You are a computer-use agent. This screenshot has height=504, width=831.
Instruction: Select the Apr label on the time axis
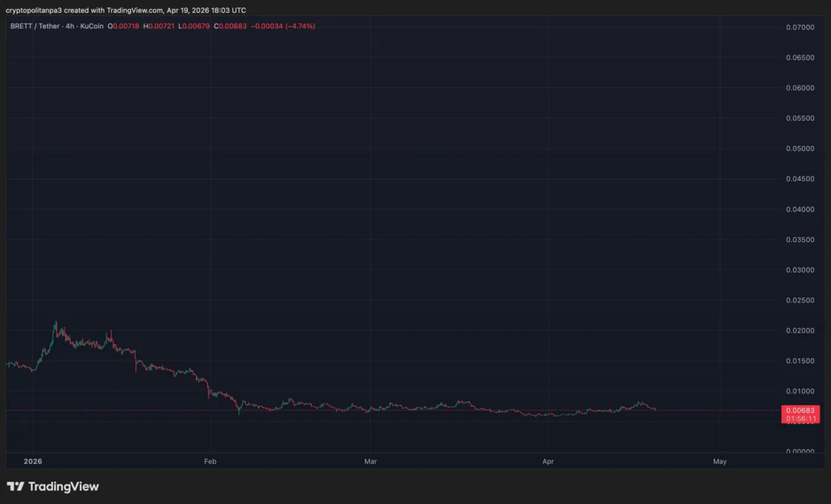click(x=548, y=461)
